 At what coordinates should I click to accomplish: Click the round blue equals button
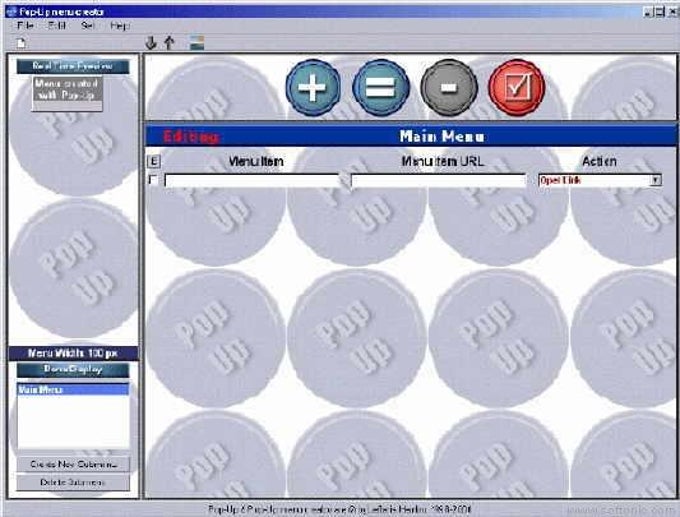click(381, 87)
